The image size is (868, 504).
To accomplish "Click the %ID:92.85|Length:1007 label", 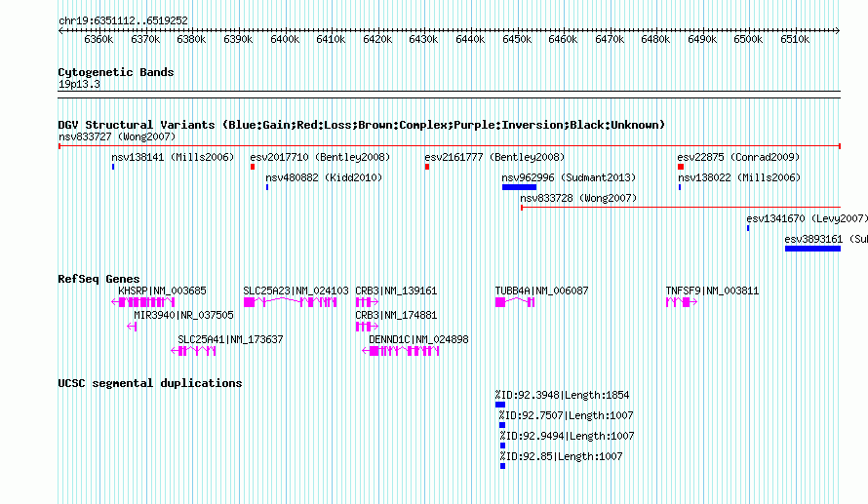I will (x=561, y=456).
